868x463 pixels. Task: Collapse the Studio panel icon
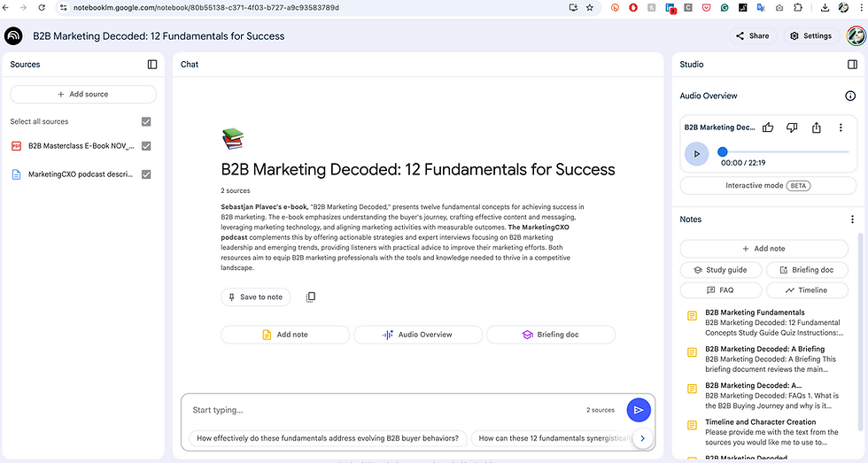pyautogui.click(x=852, y=64)
